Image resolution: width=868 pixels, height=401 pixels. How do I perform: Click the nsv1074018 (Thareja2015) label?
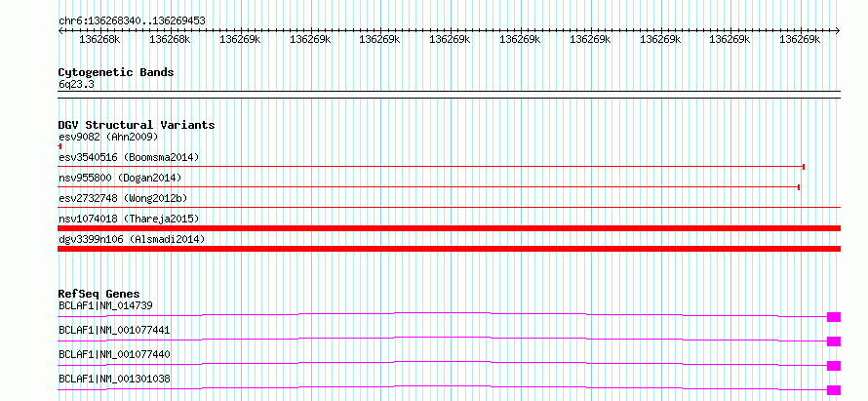(x=129, y=219)
